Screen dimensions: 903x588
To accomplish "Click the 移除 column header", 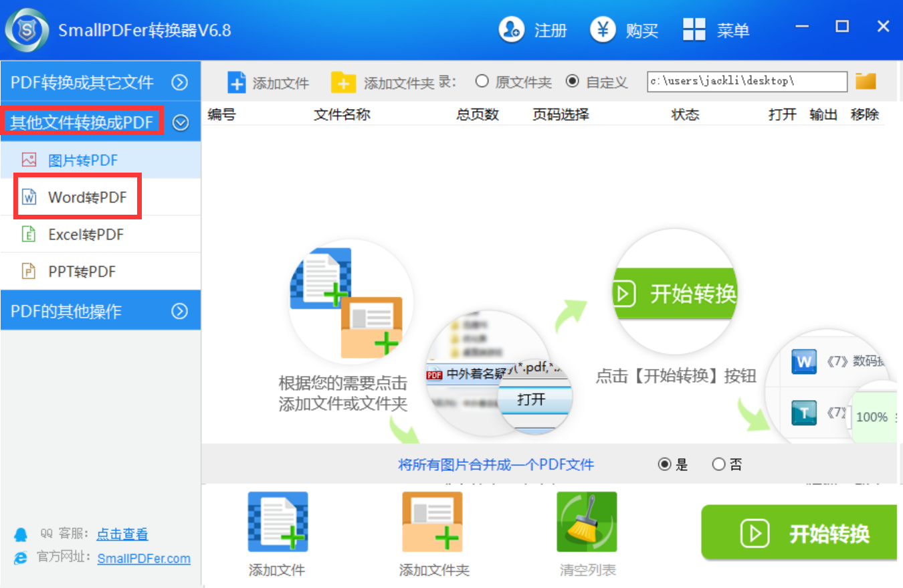I will [x=865, y=114].
